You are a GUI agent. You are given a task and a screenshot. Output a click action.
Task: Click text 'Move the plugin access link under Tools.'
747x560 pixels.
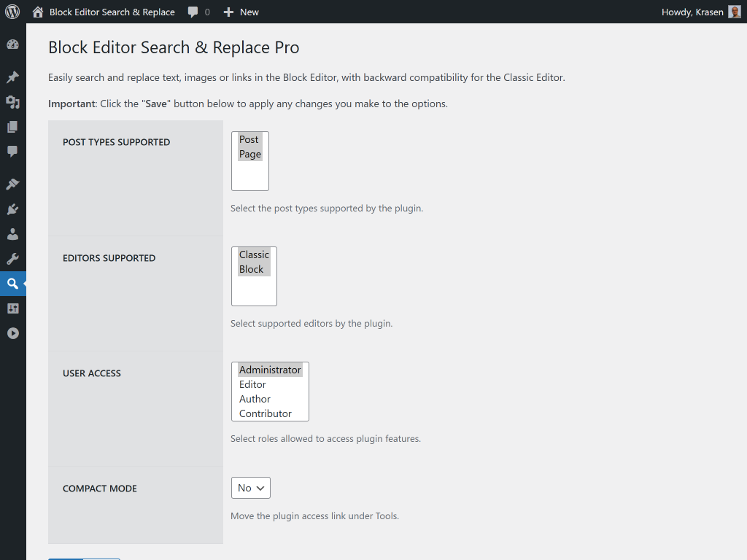tap(315, 516)
